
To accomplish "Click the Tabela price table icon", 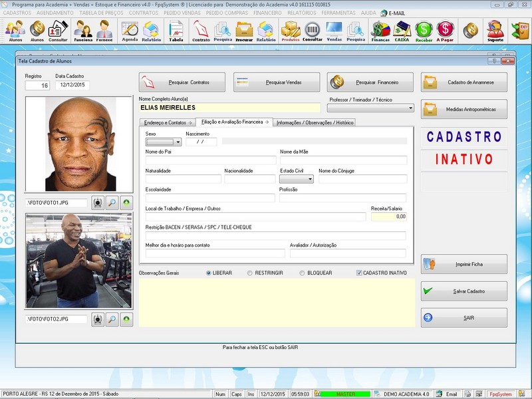I will pyautogui.click(x=176, y=31).
